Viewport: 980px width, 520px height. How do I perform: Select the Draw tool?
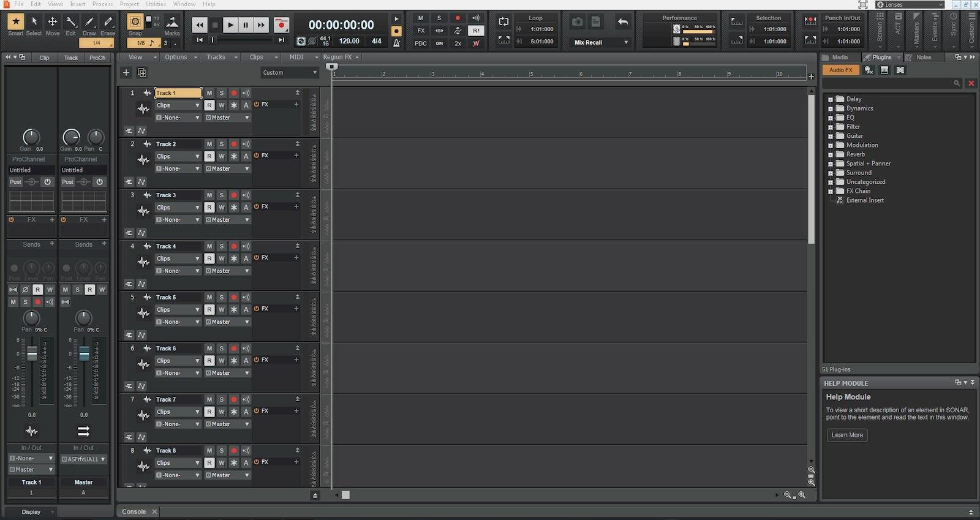[89, 22]
